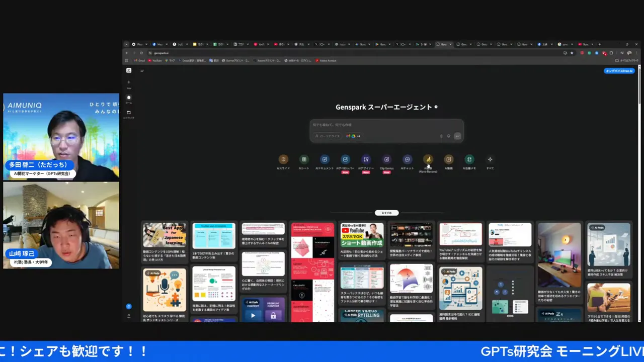Open the Nano Banana image agent

pos(428,159)
